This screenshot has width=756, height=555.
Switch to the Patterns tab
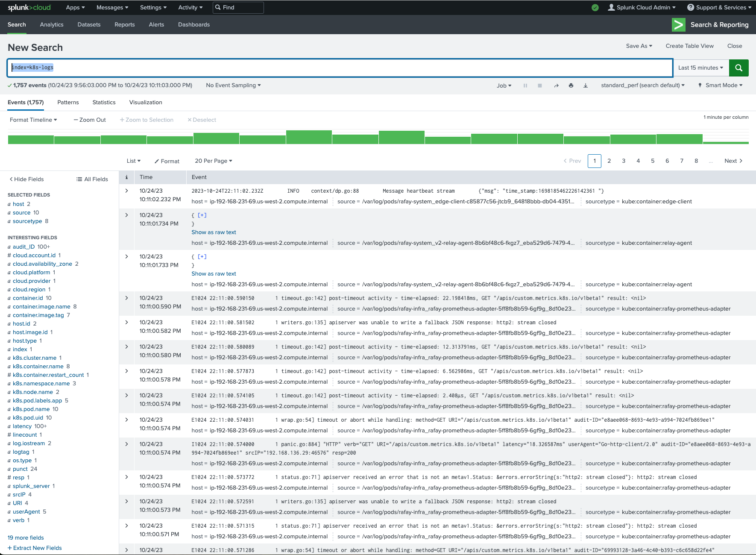click(x=68, y=102)
